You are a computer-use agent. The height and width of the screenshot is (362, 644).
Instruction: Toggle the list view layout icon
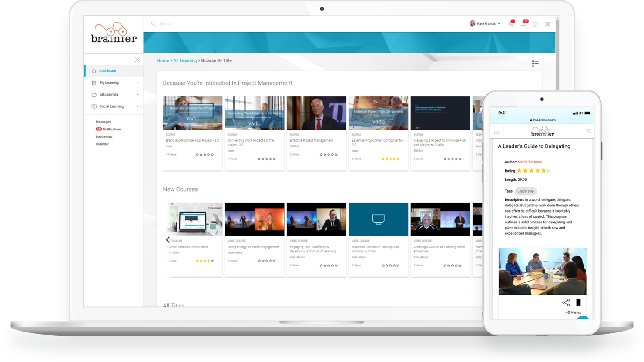click(x=535, y=63)
